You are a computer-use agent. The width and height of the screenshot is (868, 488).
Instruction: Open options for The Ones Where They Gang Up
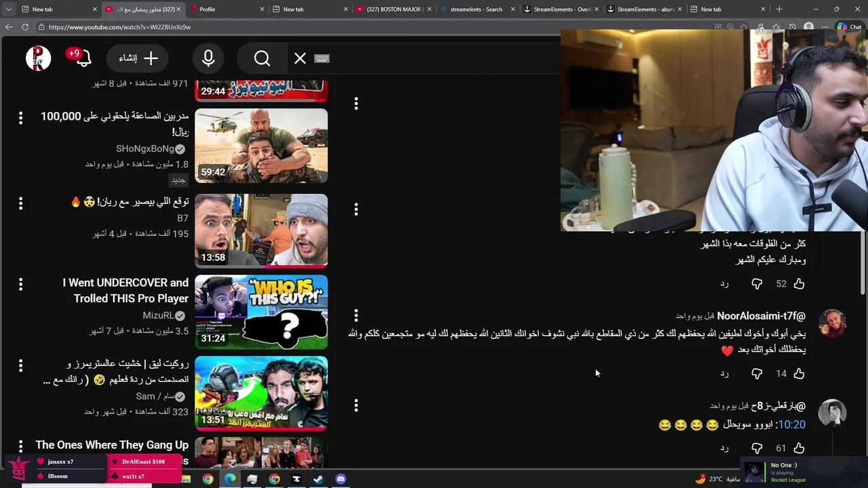(x=20, y=446)
